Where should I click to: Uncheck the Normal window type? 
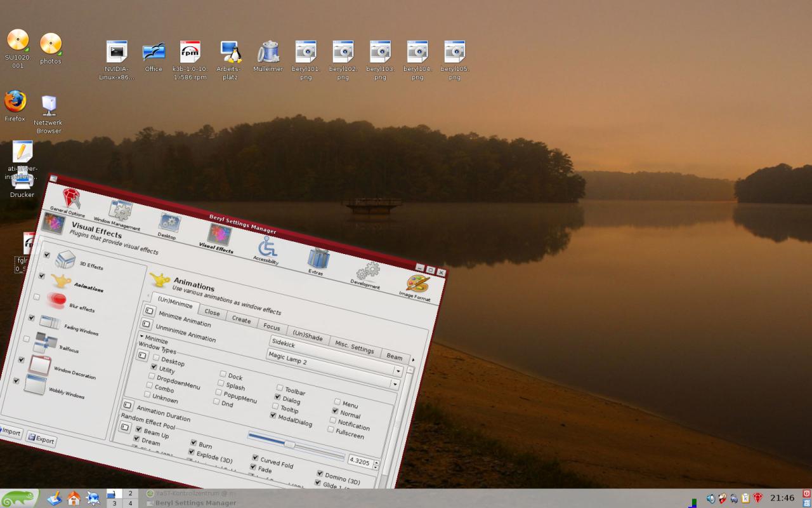click(335, 411)
